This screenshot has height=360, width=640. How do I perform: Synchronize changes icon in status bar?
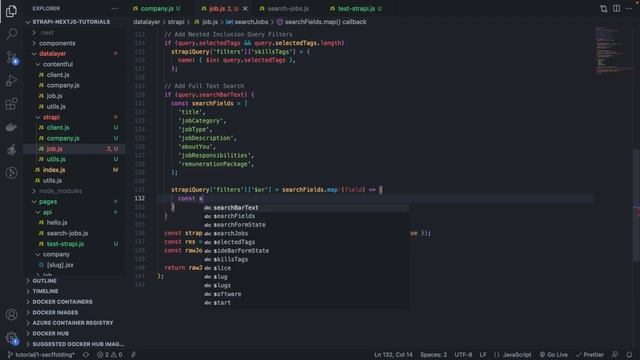(86, 355)
